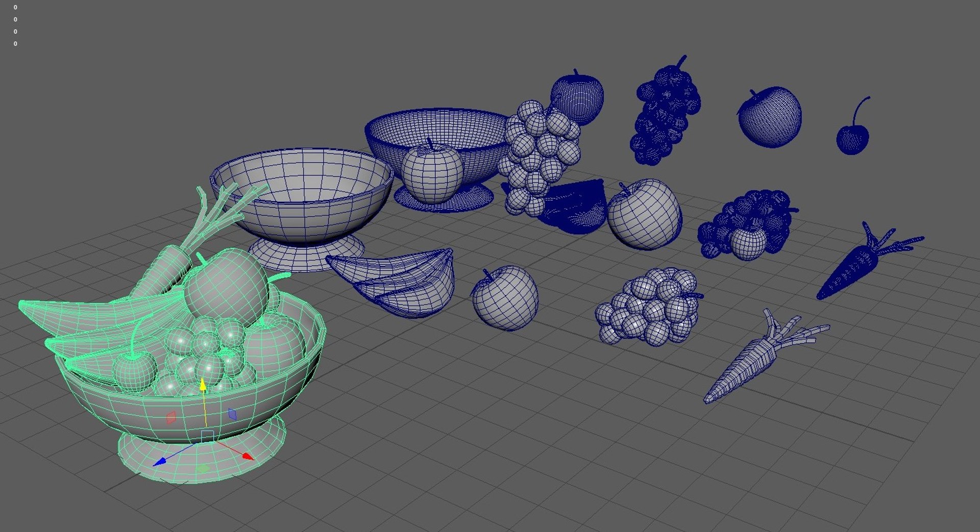Select the dense apple in the top right
This screenshot has height=532, width=980.
(770, 117)
